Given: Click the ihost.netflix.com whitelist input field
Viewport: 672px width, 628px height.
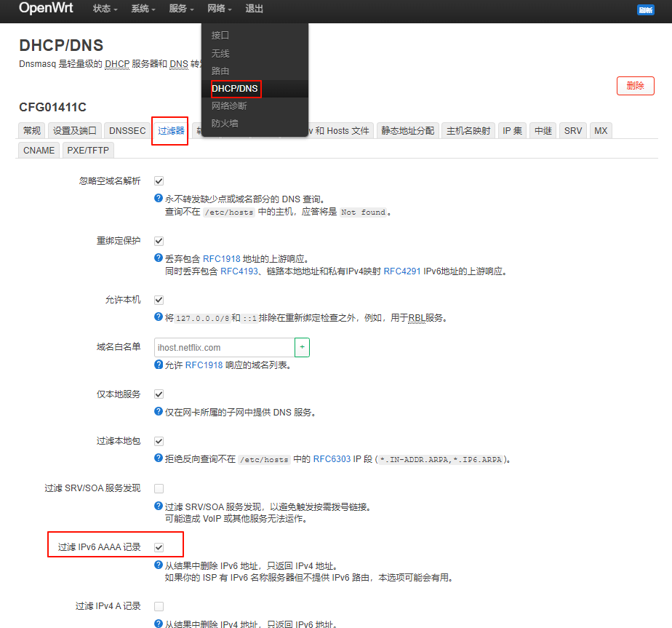Looking at the screenshot, I should tap(222, 347).
